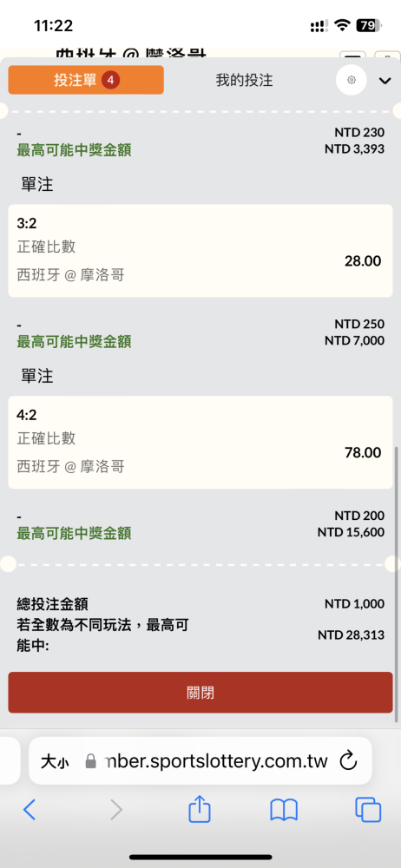Screen dimensions: 401x868
Task: Tap lock icon beside the URL
Action: (91, 761)
